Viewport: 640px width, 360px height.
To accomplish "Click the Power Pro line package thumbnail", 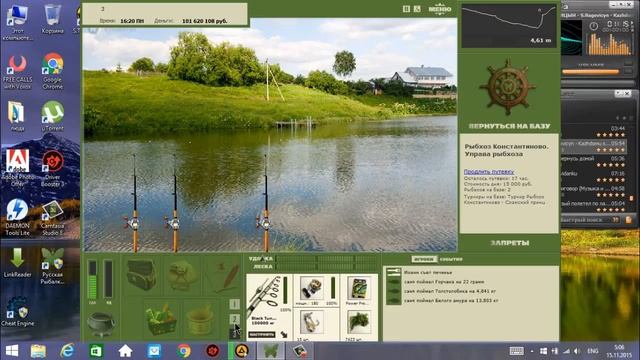I will [358, 289].
